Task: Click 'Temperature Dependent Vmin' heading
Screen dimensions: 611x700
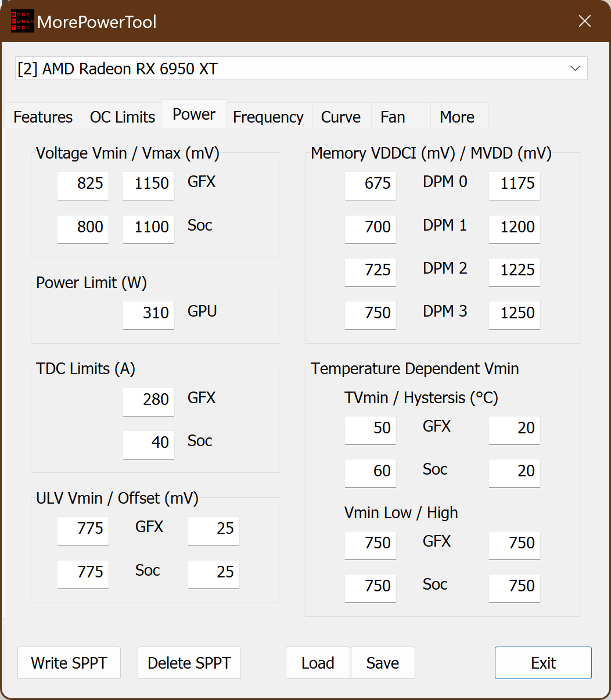Action: click(x=415, y=369)
